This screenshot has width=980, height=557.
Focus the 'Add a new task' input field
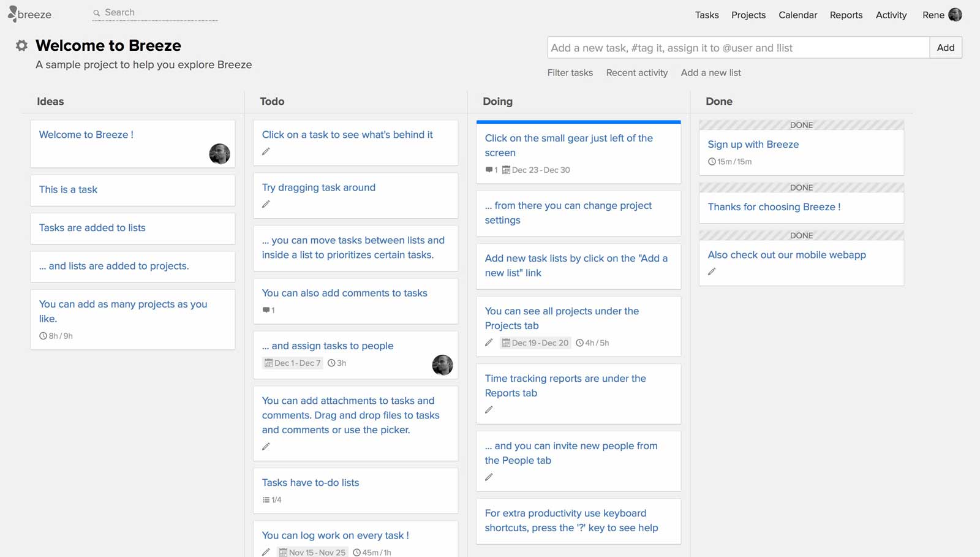738,48
